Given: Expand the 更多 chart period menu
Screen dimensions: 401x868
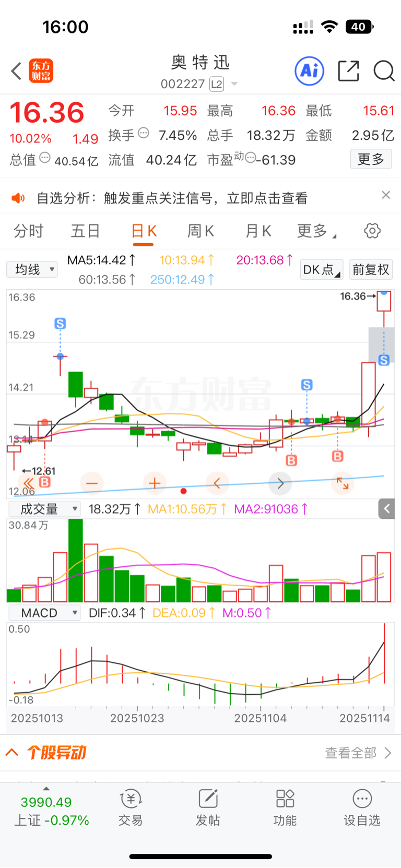Looking at the screenshot, I should [316, 231].
